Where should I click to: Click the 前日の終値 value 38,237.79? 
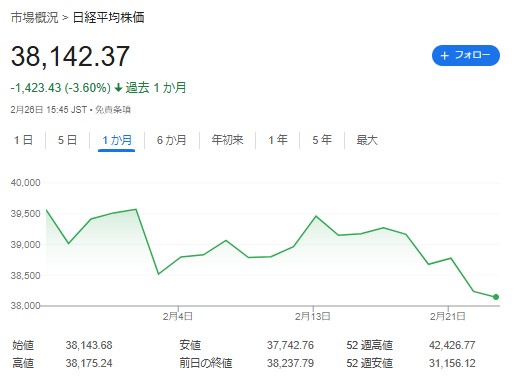click(290, 363)
